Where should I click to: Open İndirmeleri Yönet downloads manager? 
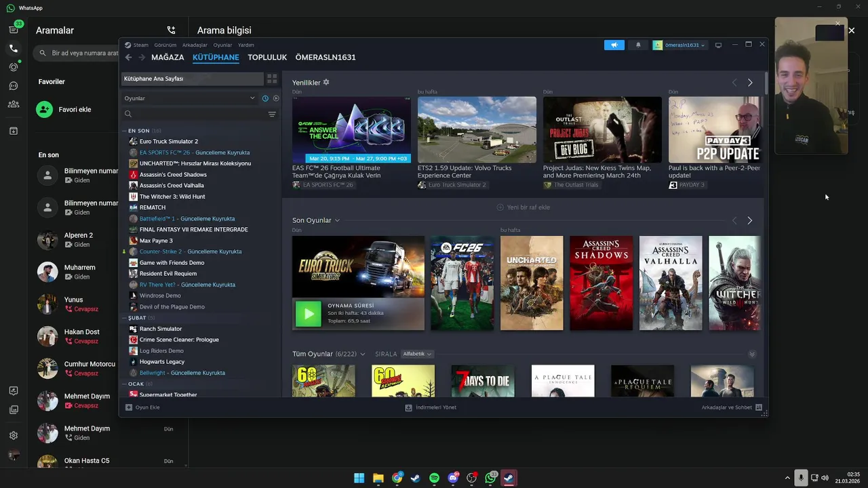point(431,407)
